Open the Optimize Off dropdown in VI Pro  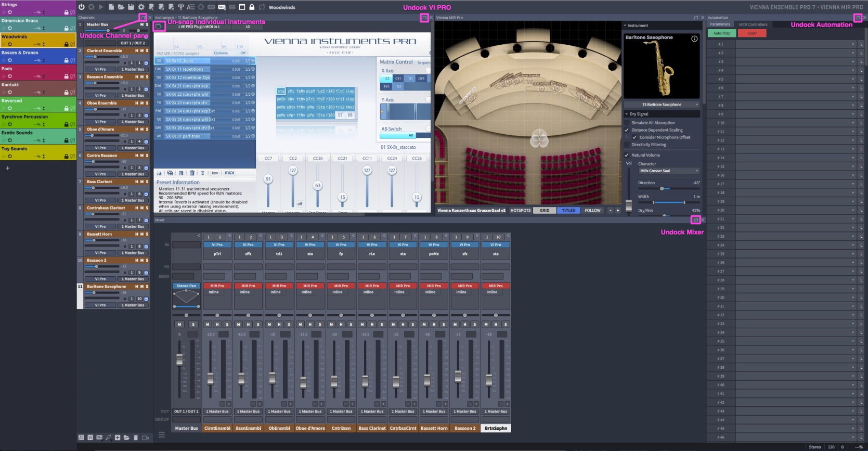click(232, 53)
